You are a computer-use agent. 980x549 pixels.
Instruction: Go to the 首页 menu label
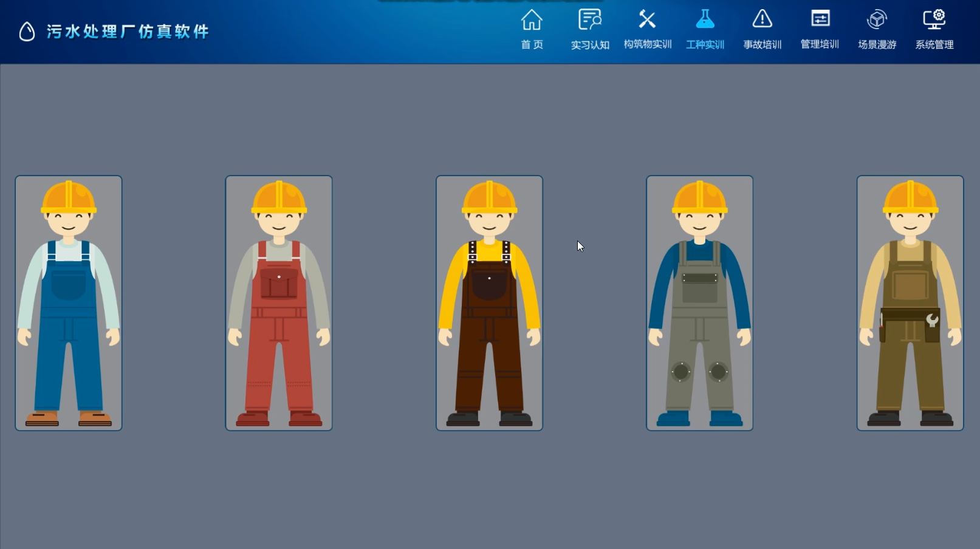tap(532, 45)
